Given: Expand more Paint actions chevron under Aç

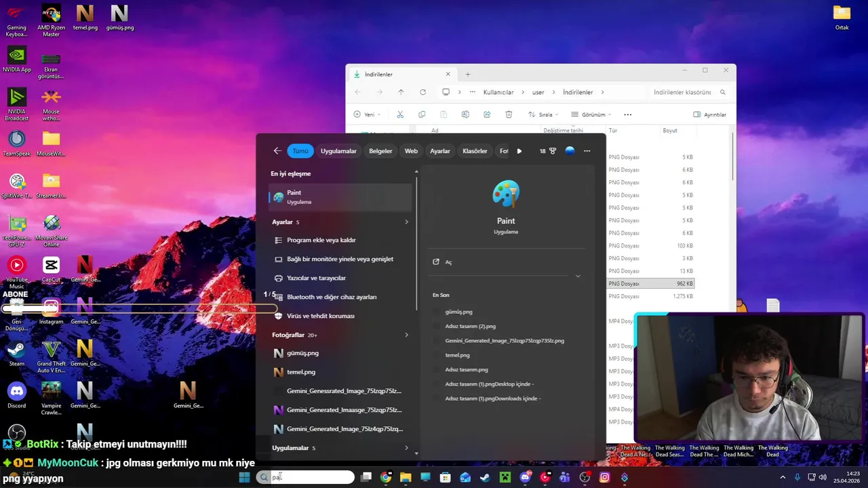Looking at the screenshot, I should [578, 276].
